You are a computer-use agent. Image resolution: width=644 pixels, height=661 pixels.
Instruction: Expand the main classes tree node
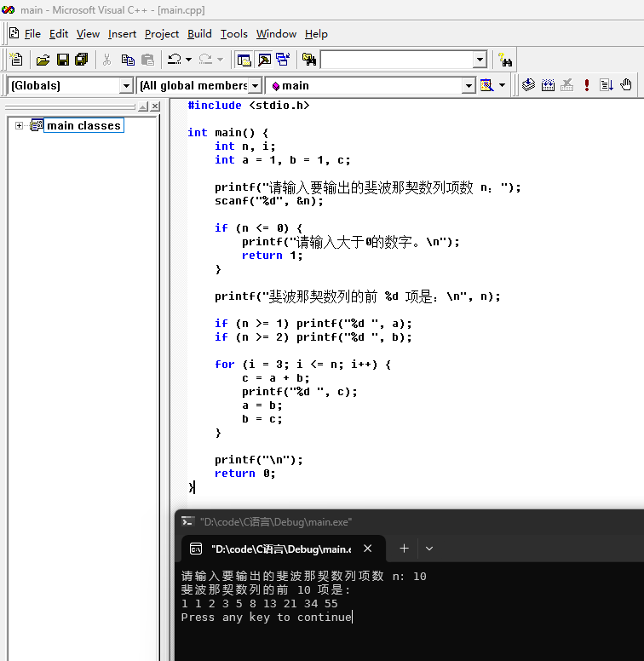coord(19,125)
